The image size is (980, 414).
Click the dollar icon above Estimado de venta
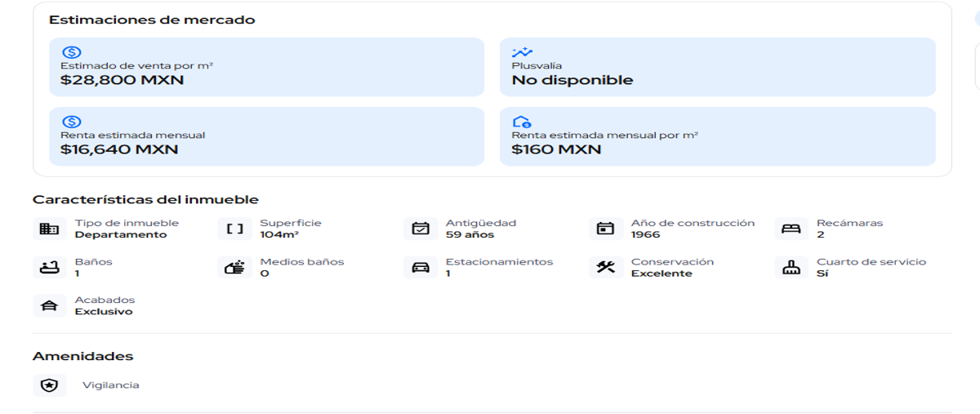point(71,52)
